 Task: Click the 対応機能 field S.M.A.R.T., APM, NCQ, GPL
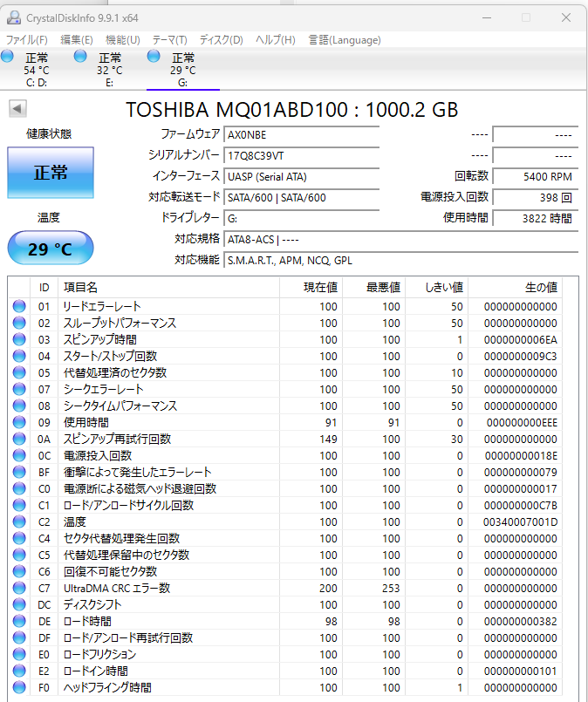(x=400, y=260)
